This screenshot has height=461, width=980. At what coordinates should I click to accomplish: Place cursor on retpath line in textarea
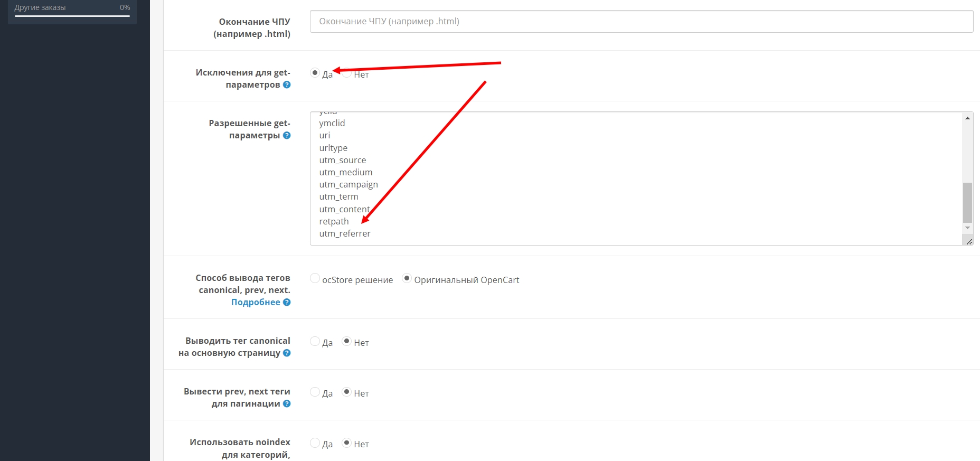pyautogui.click(x=334, y=222)
